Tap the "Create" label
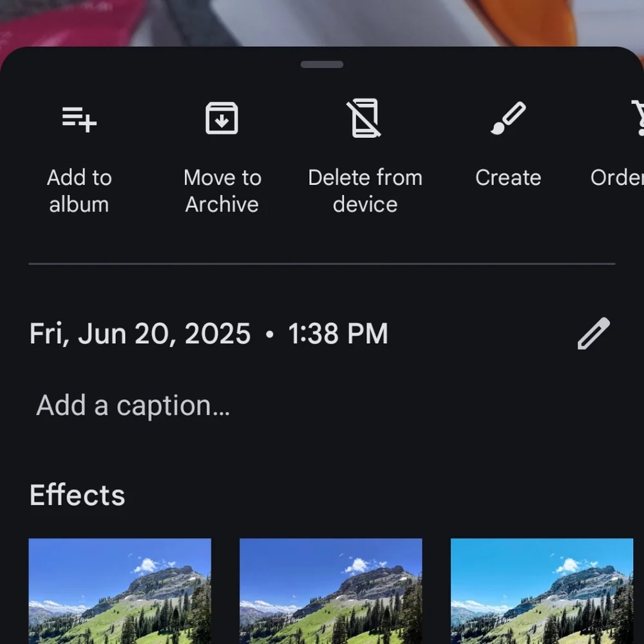The width and height of the screenshot is (644, 644). point(508,178)
